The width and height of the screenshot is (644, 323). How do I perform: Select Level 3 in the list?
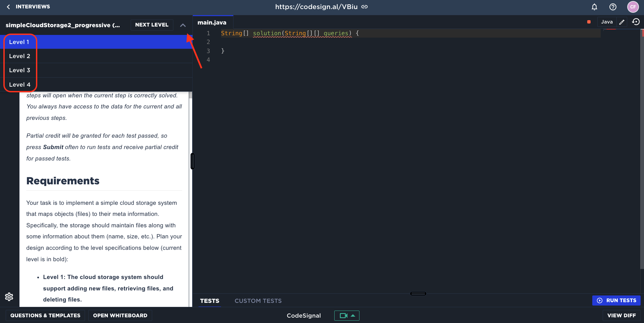coord(96,70)
